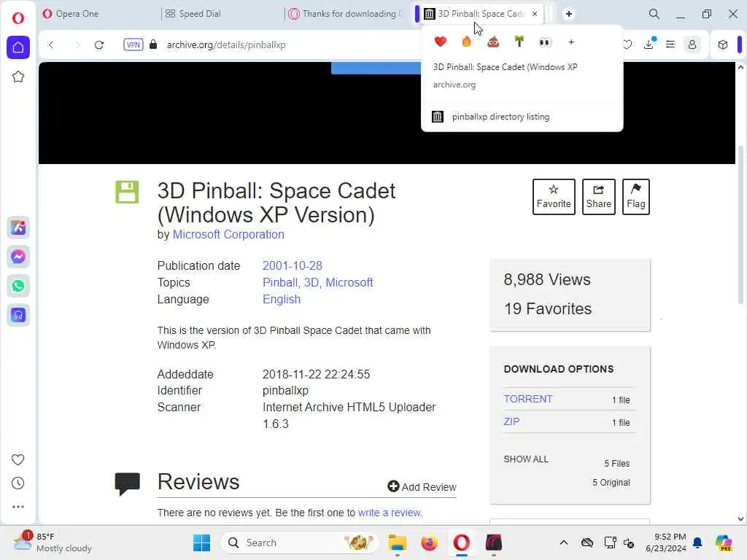The height and width of the screenshot is (560, 747).
Task: Open the downloads panel
Action: point(649,44)
